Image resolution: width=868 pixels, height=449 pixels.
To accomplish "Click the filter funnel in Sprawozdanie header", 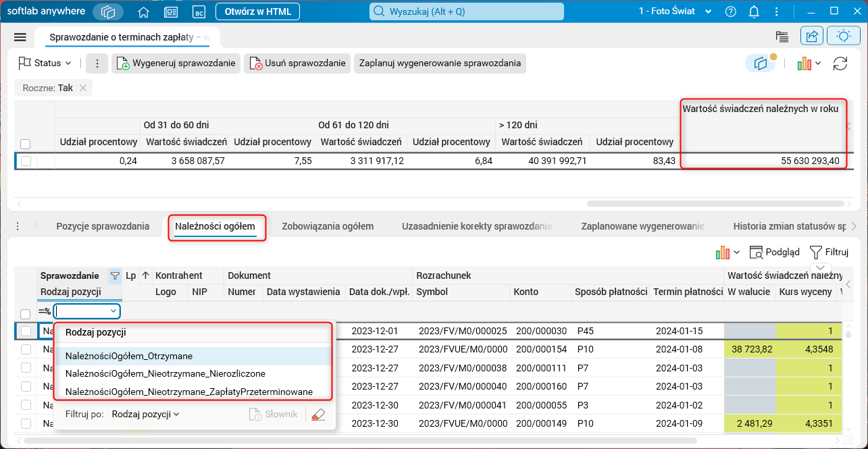I will tap(115, 275).
